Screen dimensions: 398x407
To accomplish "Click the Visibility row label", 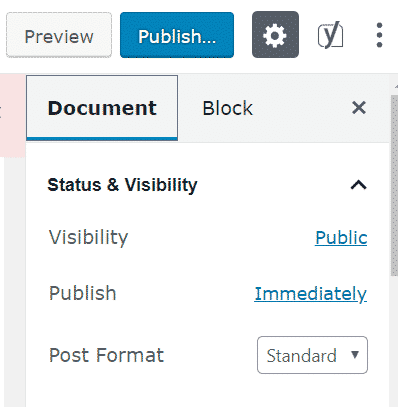I will pyautogui.click(x=88, y=238).
